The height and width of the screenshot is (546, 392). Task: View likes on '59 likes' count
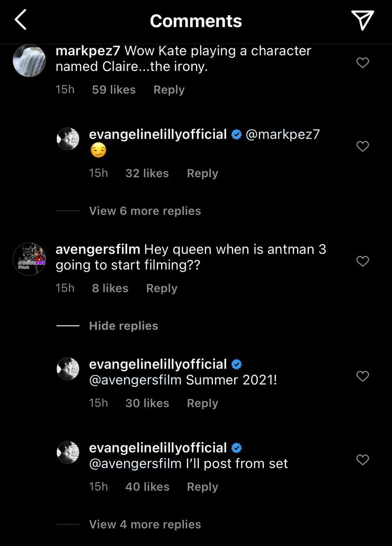113,90
